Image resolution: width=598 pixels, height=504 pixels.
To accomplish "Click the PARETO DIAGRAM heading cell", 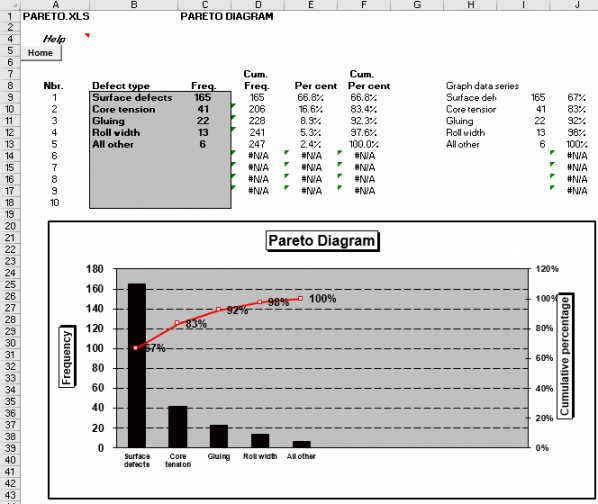I will click(x=227, y=16).
